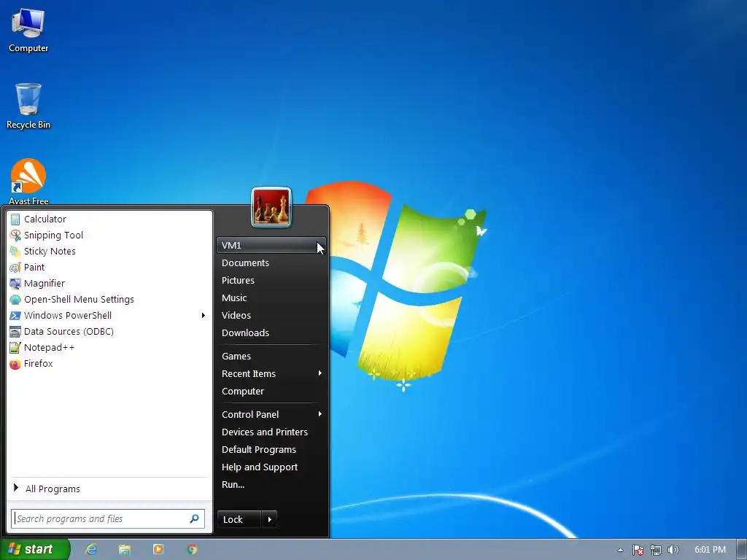
Task: Open the volume speaker tray icon
Action: 673,550
